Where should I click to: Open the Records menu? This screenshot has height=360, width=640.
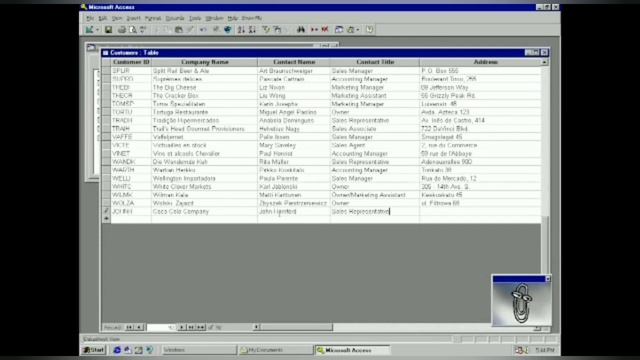click(x=175, y=18)
